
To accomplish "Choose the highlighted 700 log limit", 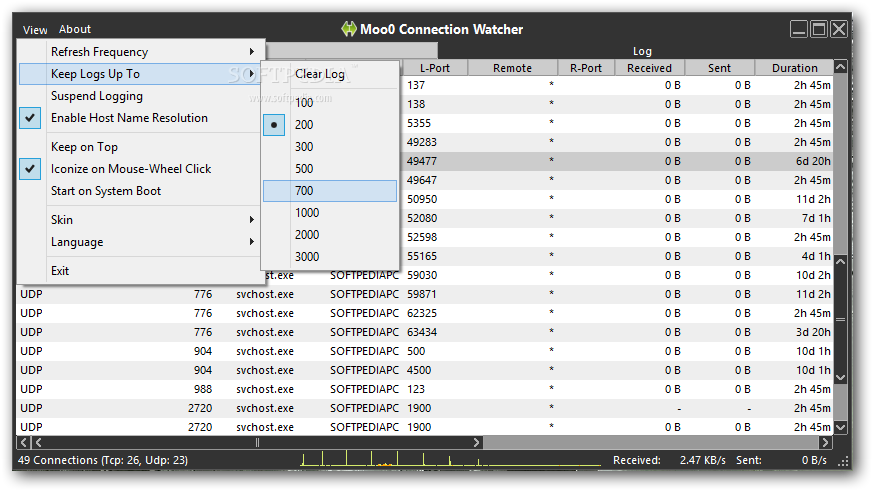I will (330, 191).
